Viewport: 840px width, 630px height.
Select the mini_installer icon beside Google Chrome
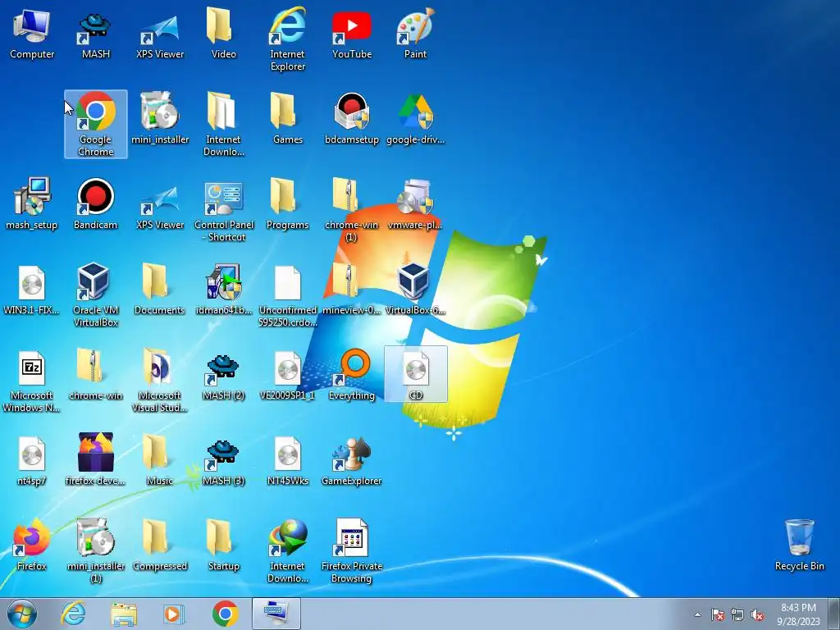(x=160, y=118)
